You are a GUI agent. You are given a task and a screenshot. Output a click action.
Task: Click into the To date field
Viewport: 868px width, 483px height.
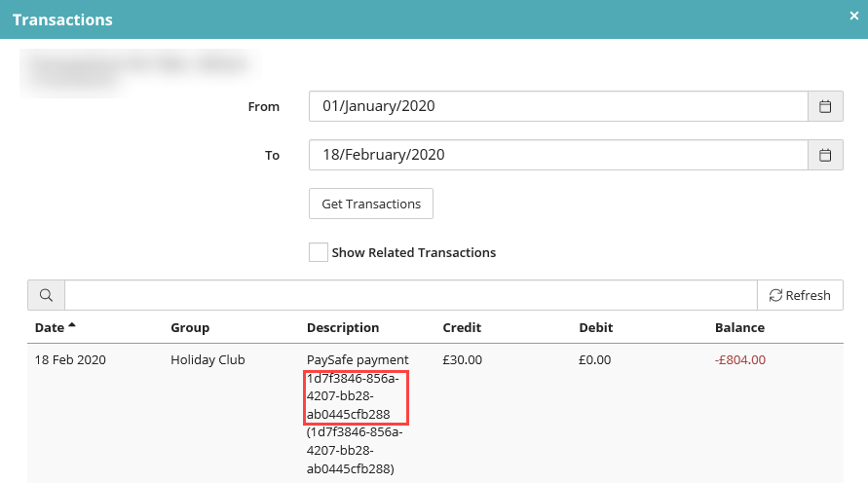[x=558, y=155]
